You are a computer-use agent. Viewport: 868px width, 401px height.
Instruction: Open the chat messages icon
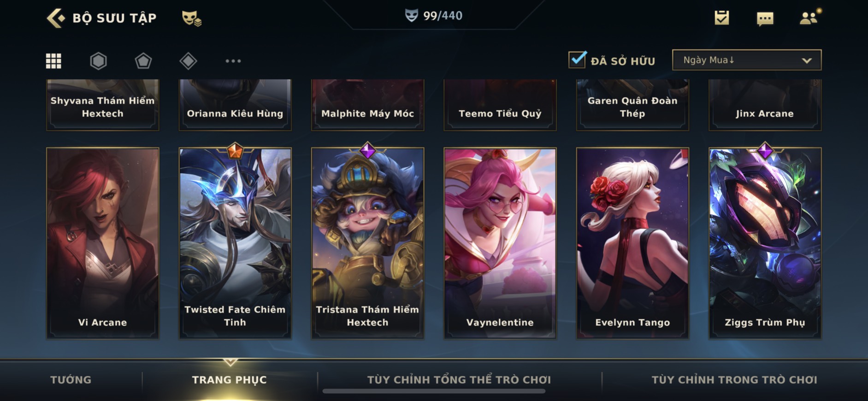[765, 18]
